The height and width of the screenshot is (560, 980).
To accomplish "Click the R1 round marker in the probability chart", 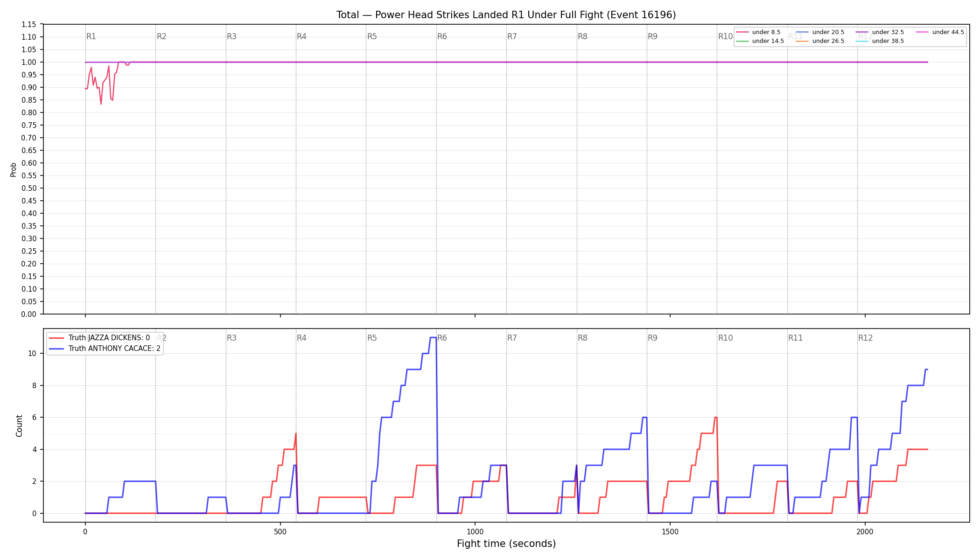I will pyautogui.click(x=91, y=36).
